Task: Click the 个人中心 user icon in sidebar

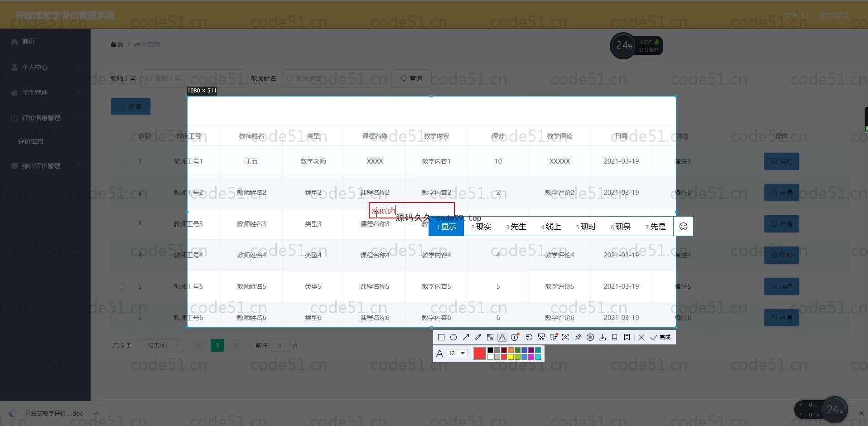Action: (14, 67)
